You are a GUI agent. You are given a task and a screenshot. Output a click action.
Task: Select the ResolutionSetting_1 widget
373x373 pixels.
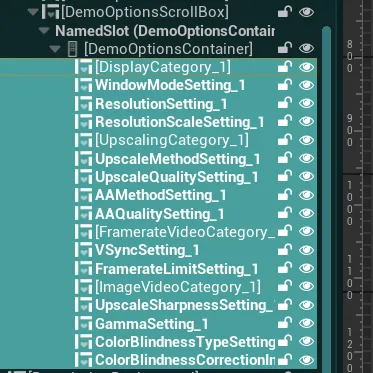pyautogui.click(x=161, y=104)
